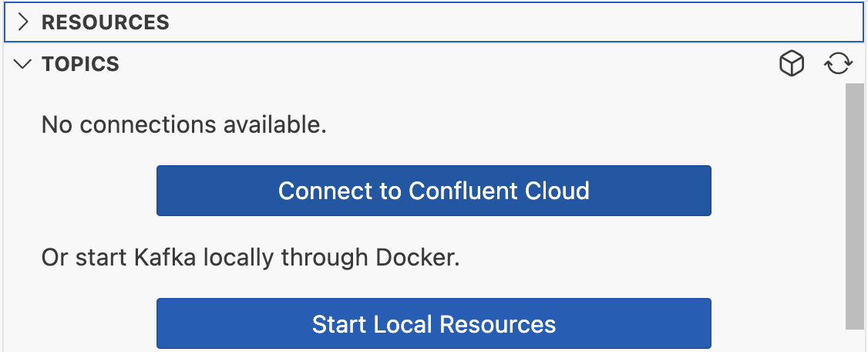The width and height of the screenshot is (868, 352).
Task: Click the TOPICS section header label
Action: click(x=81, y=64)
